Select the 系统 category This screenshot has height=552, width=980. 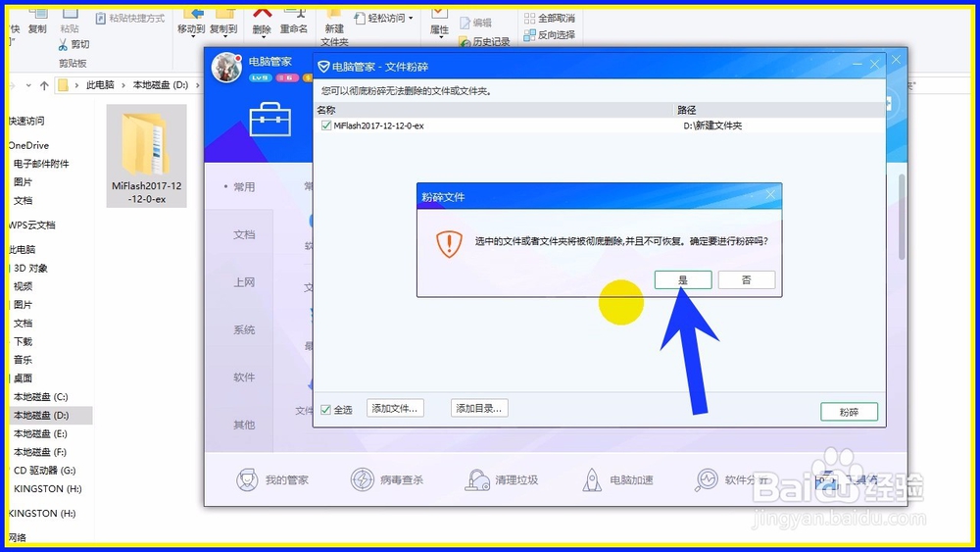[244, 329]
